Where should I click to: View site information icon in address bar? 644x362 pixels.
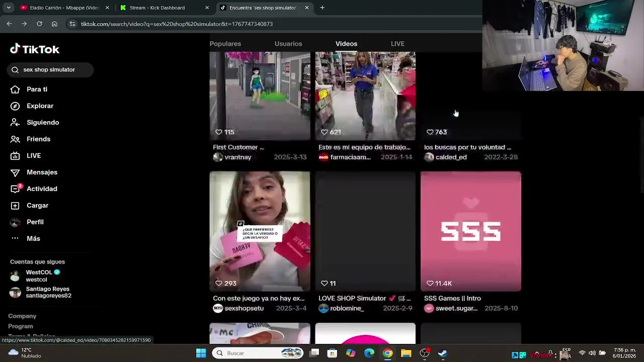pyautogui.click(x=72, y=24)
